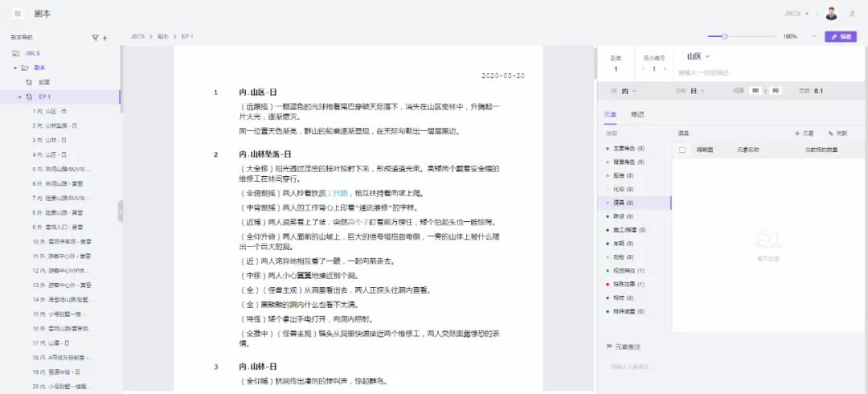Click the filter funnel icon in script navigation
This screenshot has width=868, height=394.
coord(95,38)
